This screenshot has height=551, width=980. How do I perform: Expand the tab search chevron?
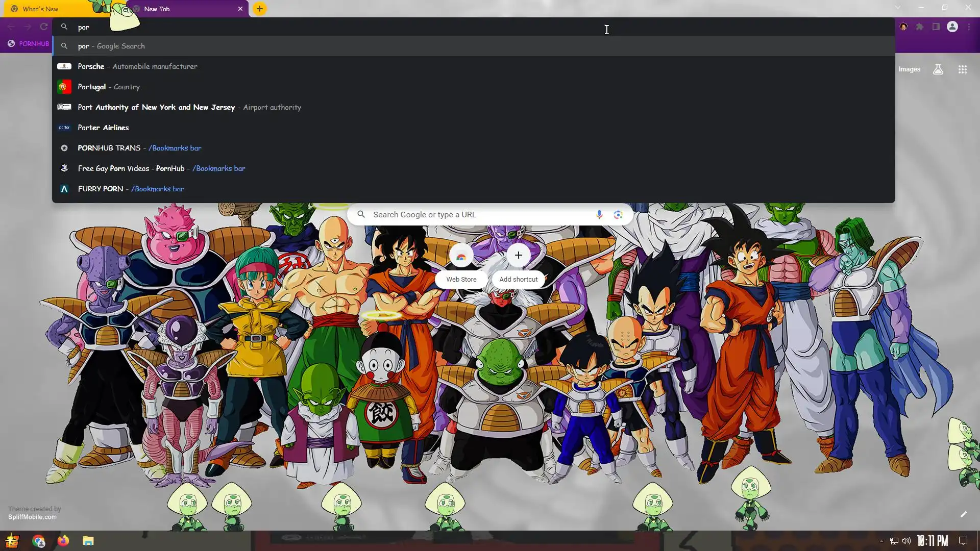click(x=898, y=8)
